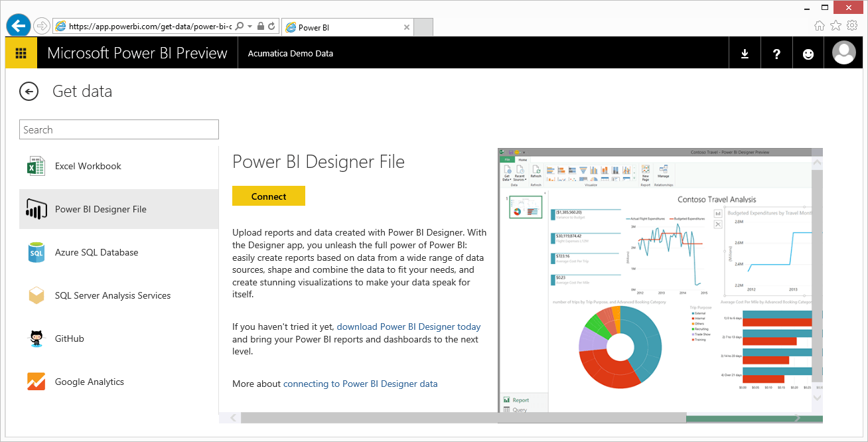This screenshot has width=868, height=442.
Task: Click the yellow Connect button
Action: 269,196
